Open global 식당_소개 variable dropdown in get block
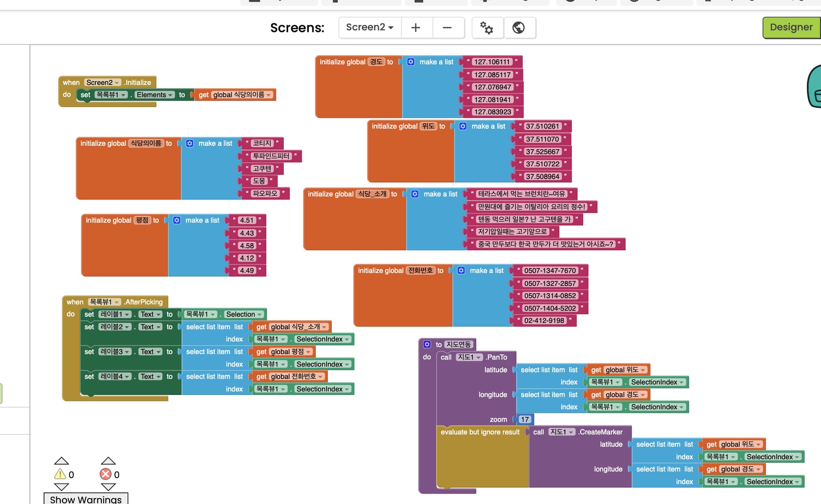The width and height of the screenshot is (821, 504). point(299,327)
